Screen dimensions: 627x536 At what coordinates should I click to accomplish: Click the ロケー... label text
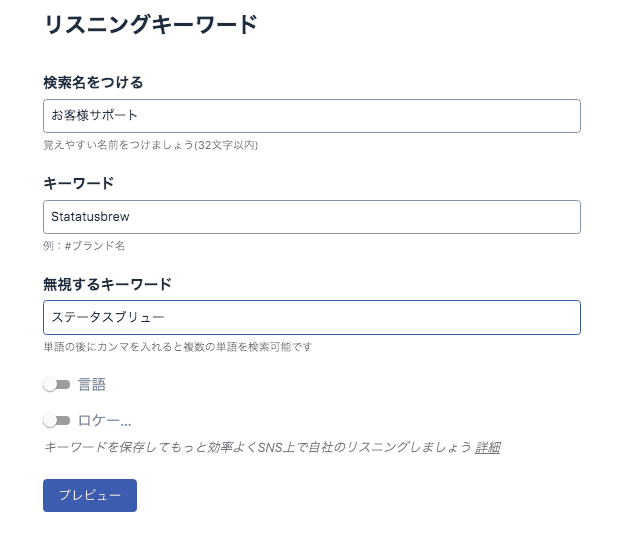coord(105,421)
